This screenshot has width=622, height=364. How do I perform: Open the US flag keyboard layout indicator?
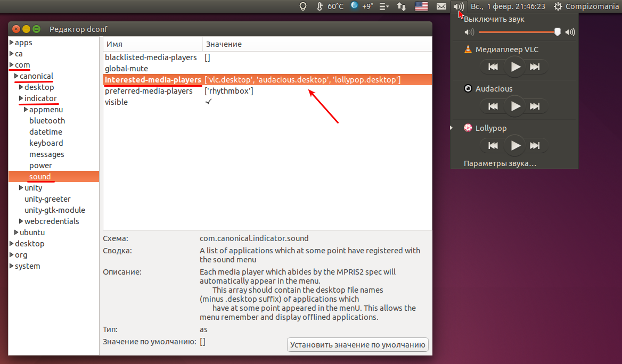(x=421, y=6)
